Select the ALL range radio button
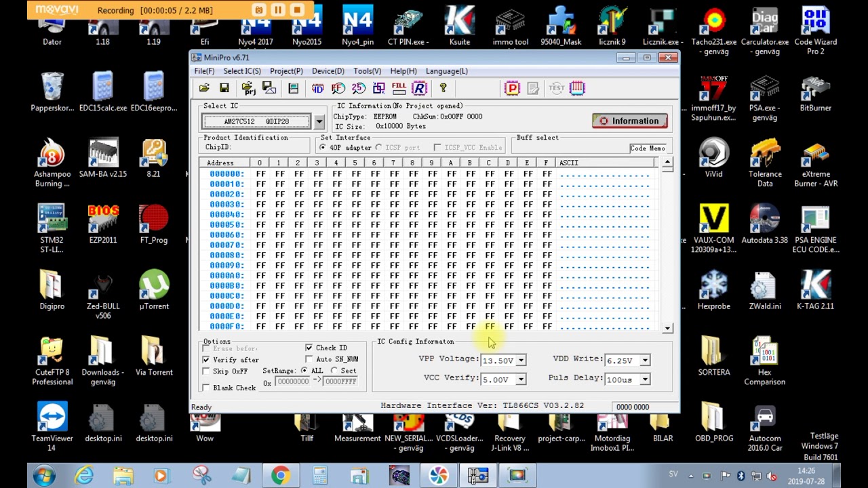 [304, 371]
